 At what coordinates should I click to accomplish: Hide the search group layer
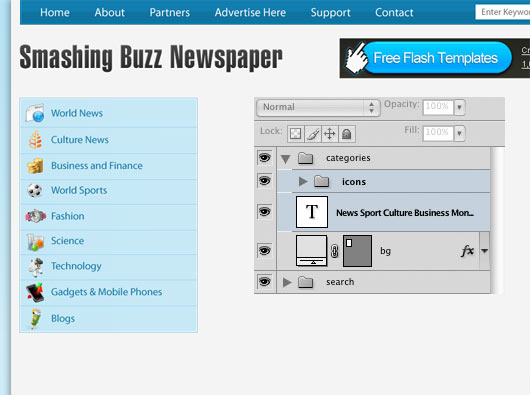tap(265, 281)
